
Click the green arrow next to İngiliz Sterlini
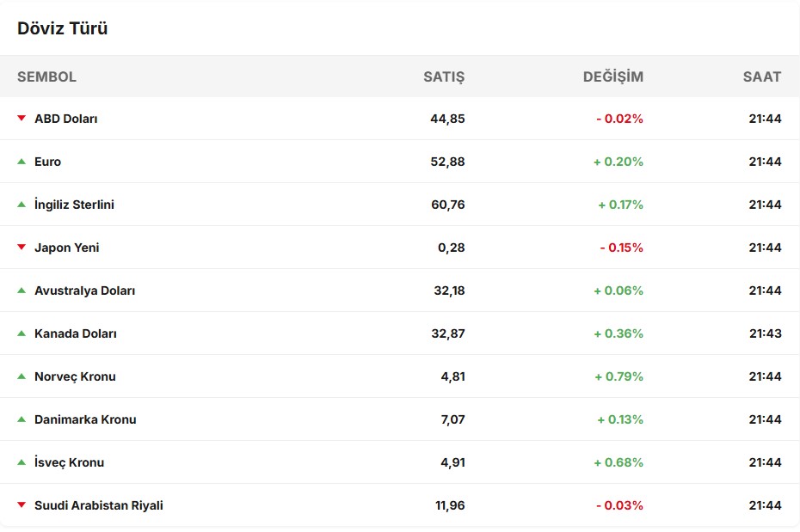(x=22, y=204)
